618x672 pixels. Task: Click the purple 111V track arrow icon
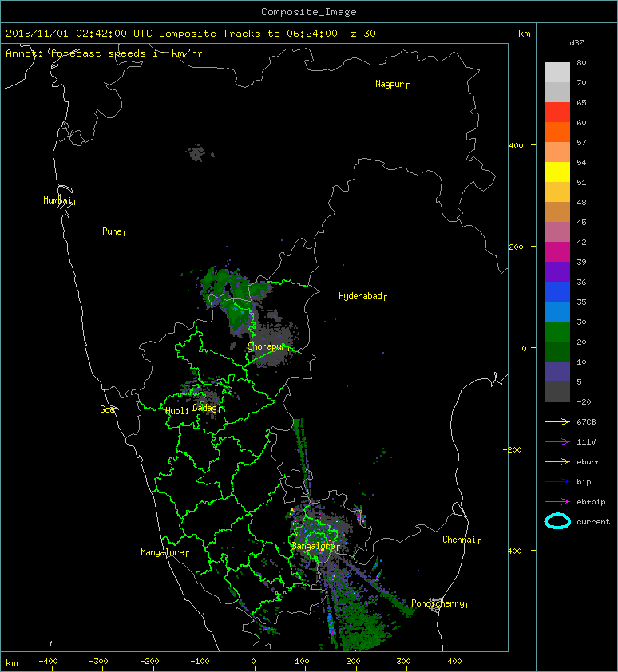pyautogui.click(x=557, y=442)
